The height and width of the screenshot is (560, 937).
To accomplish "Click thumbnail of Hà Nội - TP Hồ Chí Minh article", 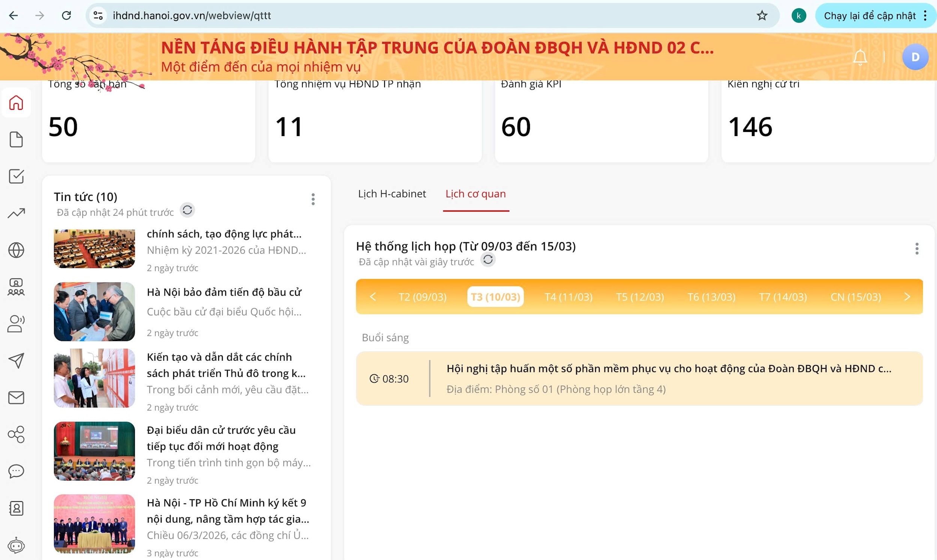I will click(x=94, y=524).
